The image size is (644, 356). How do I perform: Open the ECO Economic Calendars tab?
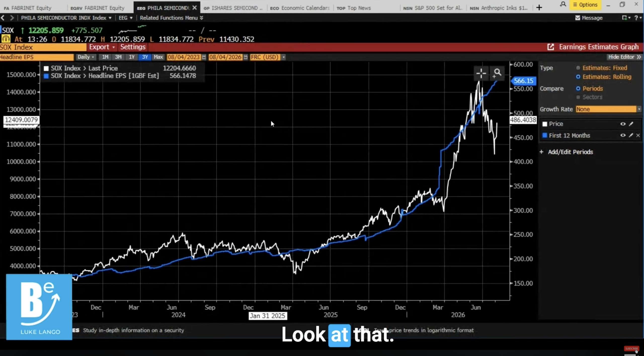pos(300,8)
